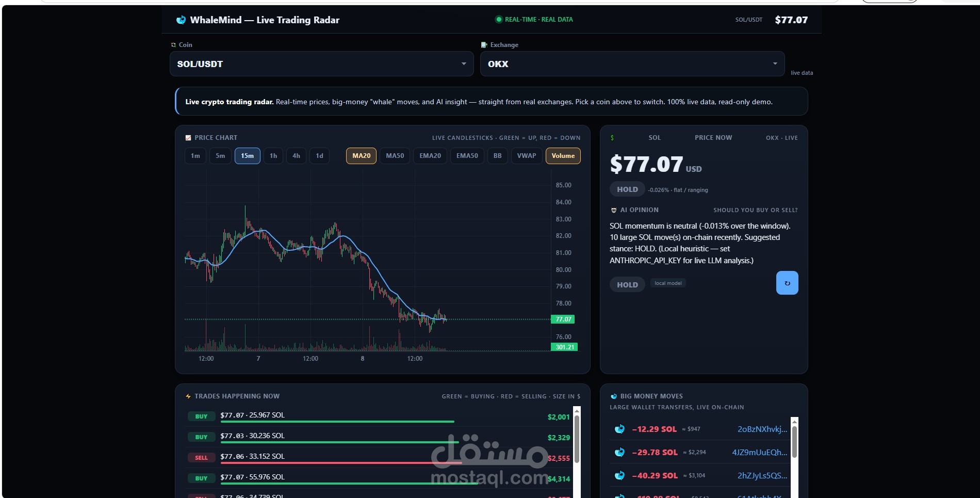The width and height of the screenshot is (980, 498).
Task: Click trade row $77.07 · 55.976 SOL
Action: coord(379,478)
